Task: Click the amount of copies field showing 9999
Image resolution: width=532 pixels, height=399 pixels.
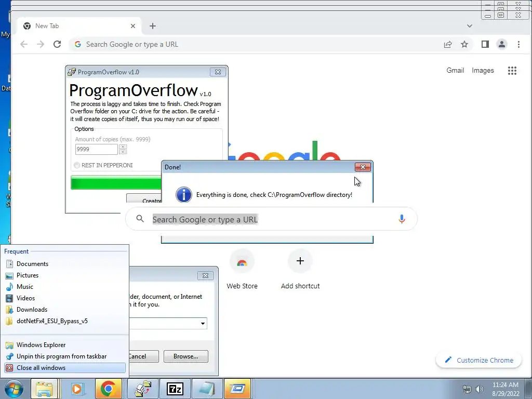Action: point(96,149)
